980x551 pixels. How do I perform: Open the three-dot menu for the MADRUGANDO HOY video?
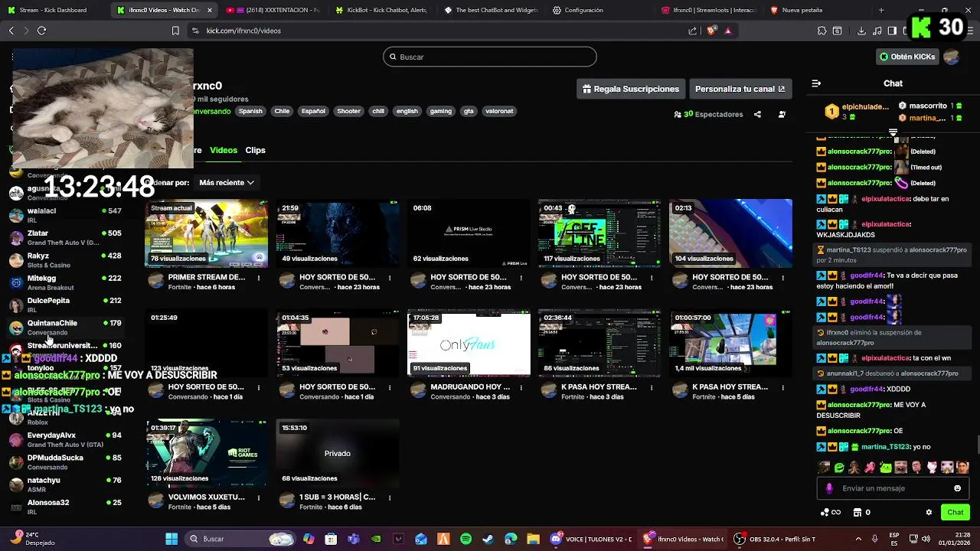pos(521,388)
